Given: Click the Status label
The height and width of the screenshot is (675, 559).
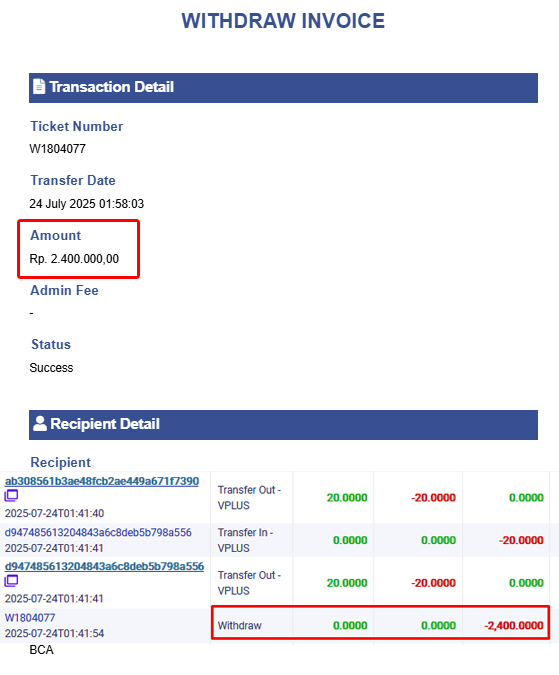Looking at the screenshot, I should tap(51, 344).
